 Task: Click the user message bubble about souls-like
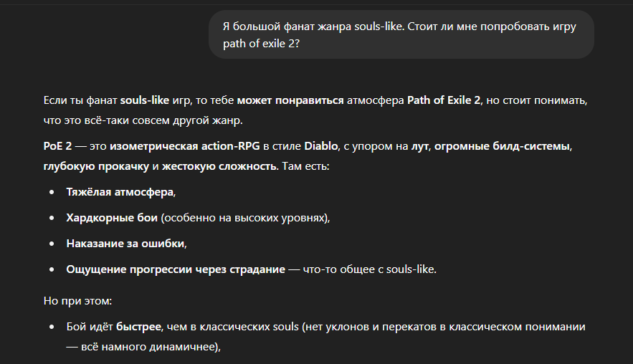coord(401,34)
